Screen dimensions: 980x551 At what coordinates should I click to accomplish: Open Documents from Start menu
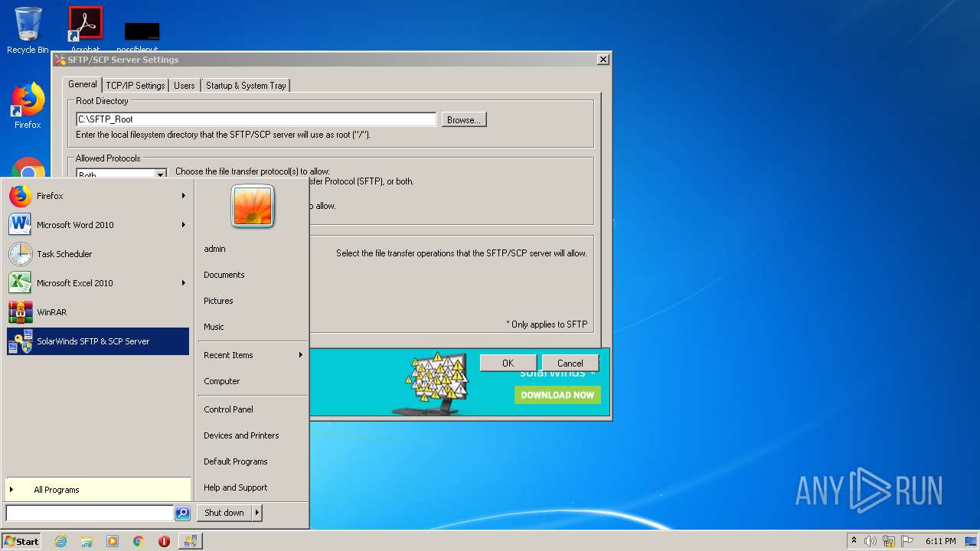click(x=224, y=275)
